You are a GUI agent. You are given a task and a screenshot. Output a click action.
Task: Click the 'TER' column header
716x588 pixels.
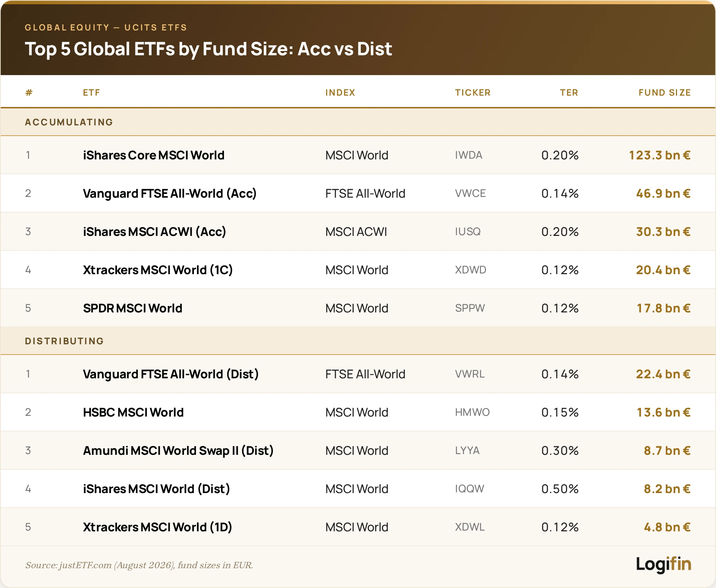click(x=569, y=93)
